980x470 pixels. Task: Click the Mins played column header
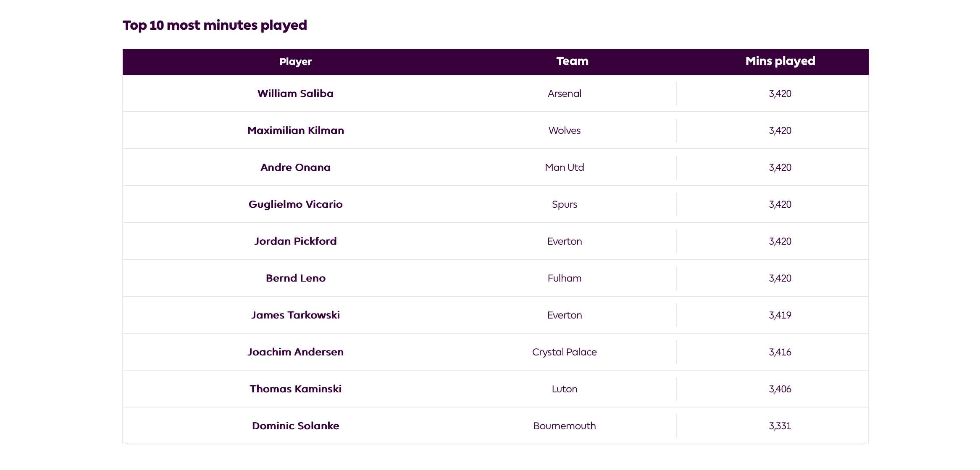click(780, 61)
